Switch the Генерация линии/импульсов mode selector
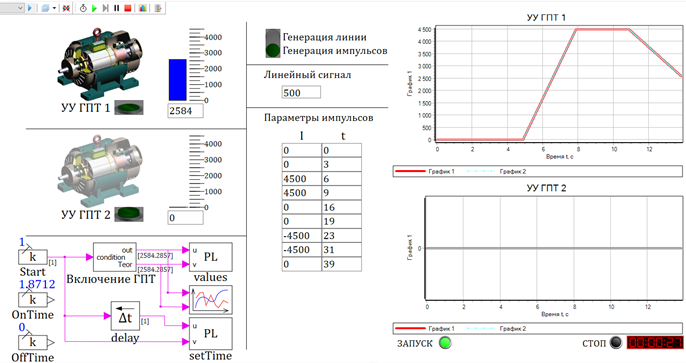Screen dimensions: 686x363 pos(273,43)
